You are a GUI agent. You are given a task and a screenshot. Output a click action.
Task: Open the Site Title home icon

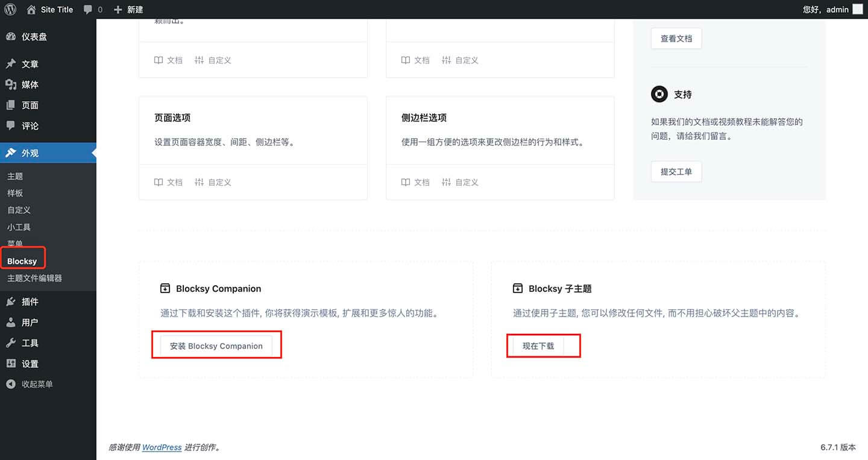pyautogui.click(x=31, y=9)
